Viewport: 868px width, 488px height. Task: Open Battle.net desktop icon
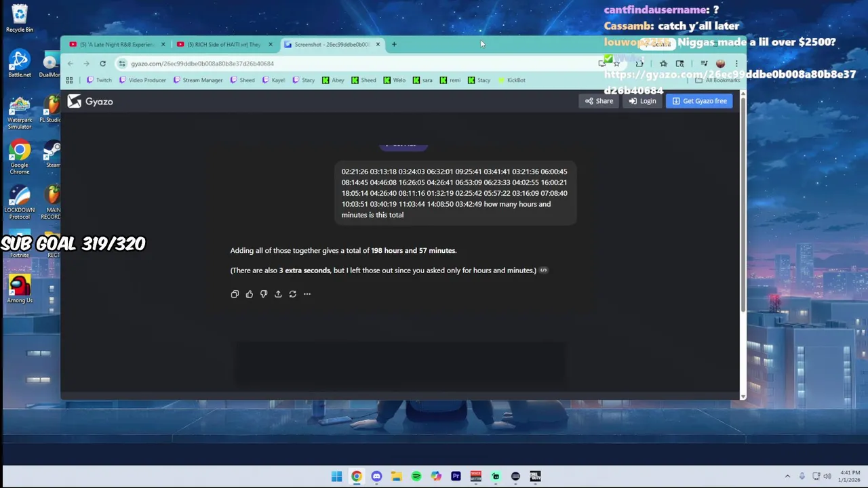[20, 64]
